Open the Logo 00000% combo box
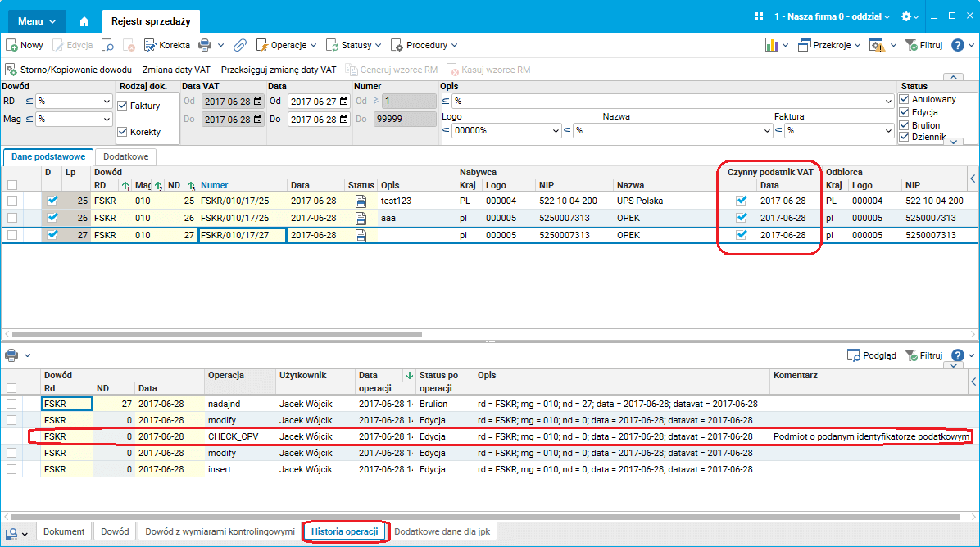This screenshot has height=547, width=980. click(506, 130)
